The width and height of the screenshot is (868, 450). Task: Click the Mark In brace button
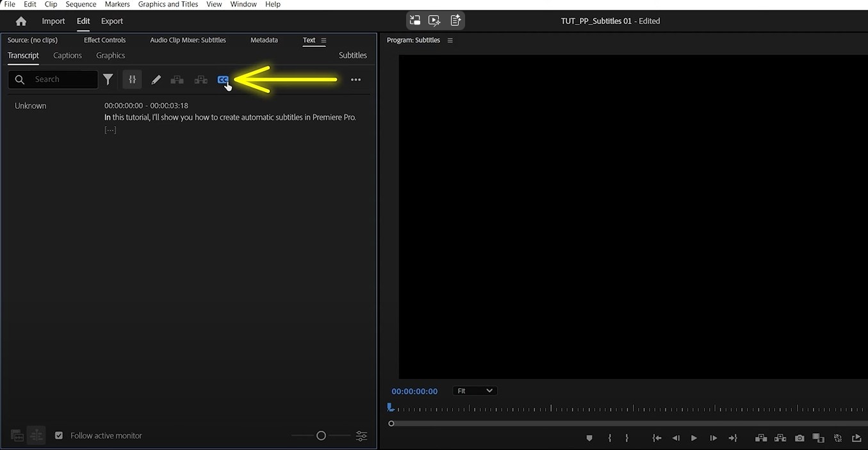point(610,438)
